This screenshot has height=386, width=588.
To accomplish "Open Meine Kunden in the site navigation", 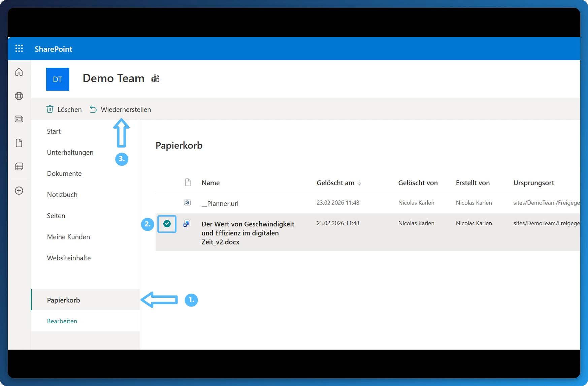I will (x=68, y=237).
